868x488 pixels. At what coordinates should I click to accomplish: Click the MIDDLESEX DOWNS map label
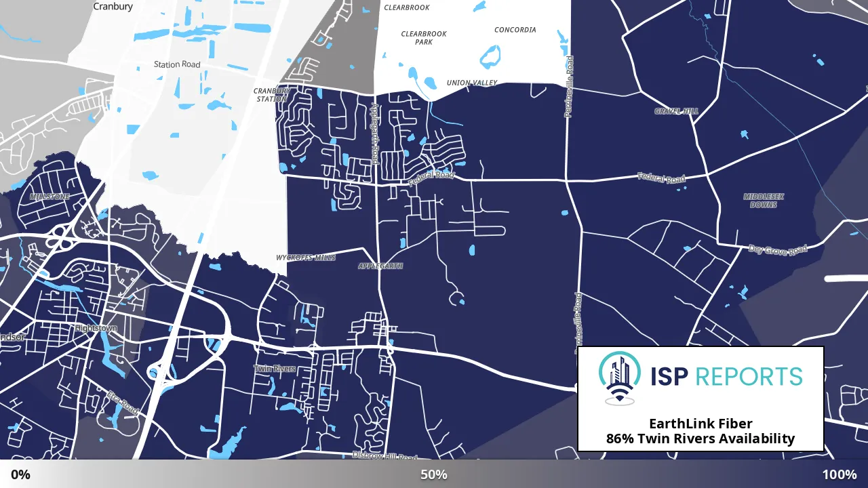(x=764, y=201)
